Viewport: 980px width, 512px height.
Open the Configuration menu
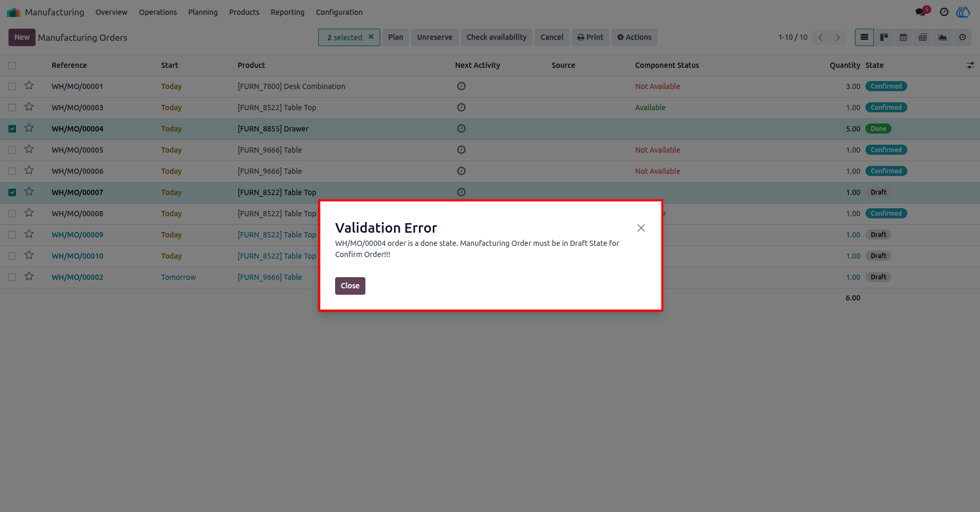click(x=339, y=12)
